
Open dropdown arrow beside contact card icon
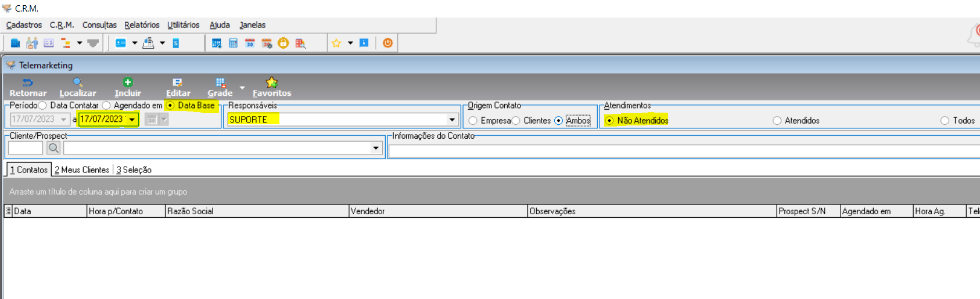135,43
